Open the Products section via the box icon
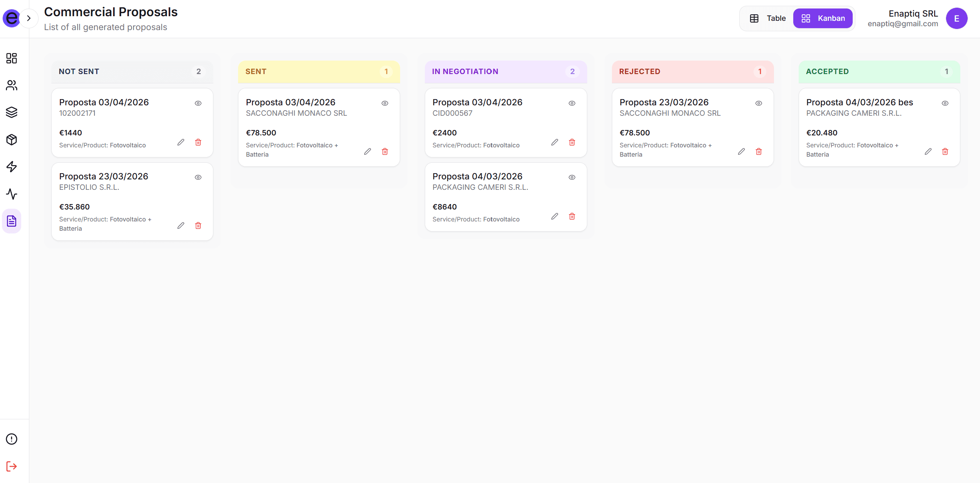The height and width of the screenshot is (483, 980). [12, 140]
